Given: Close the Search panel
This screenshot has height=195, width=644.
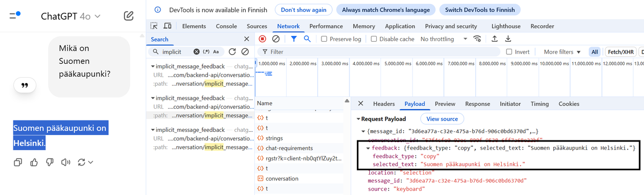Looking at the screenshot, I should point(246,39).
